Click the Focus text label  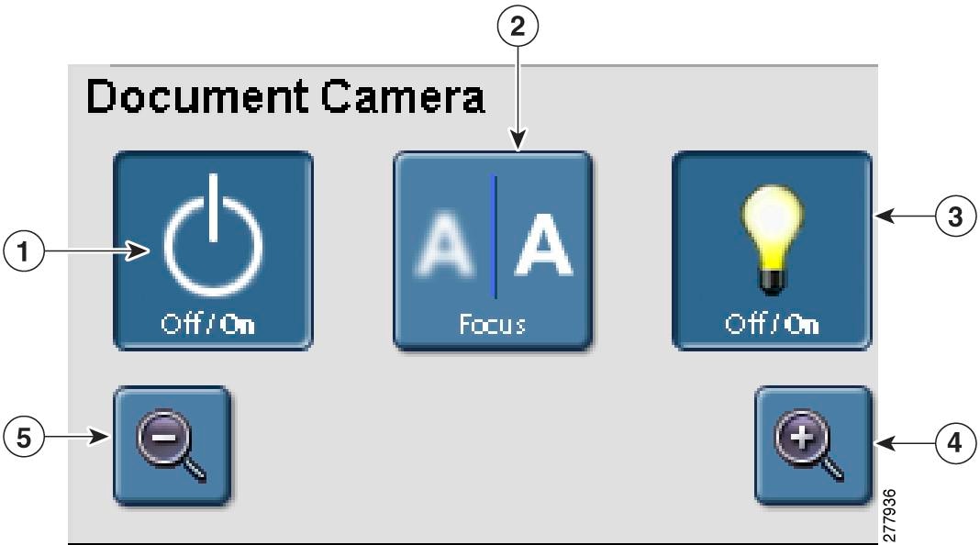click(493, 326)
